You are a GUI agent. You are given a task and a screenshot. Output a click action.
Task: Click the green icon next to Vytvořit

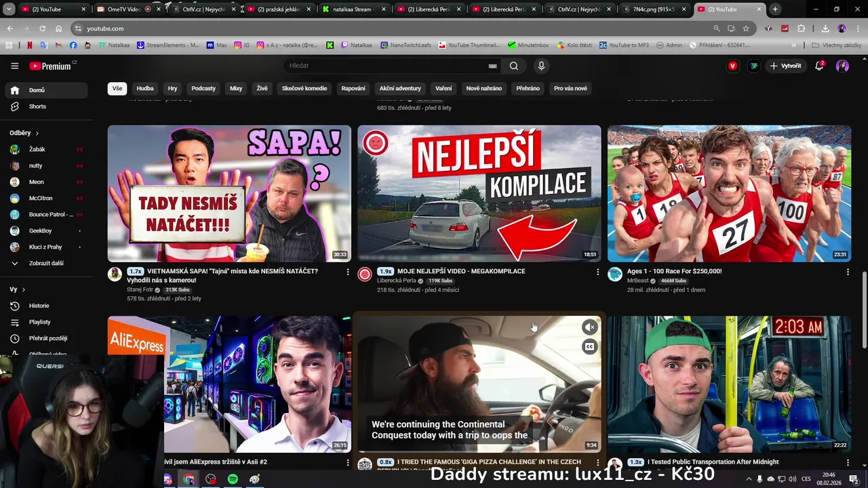point(753,66)
